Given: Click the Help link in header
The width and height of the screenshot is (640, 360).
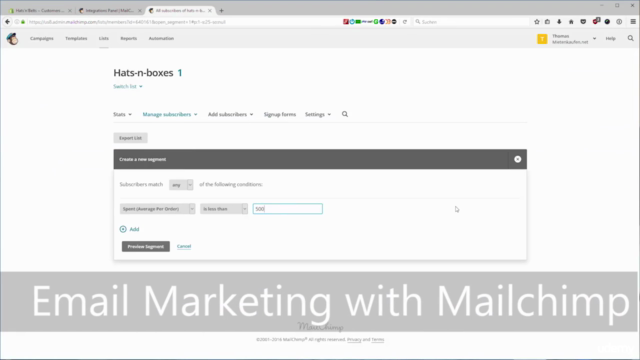Looking at the screenshot, I should click(611, 38).
